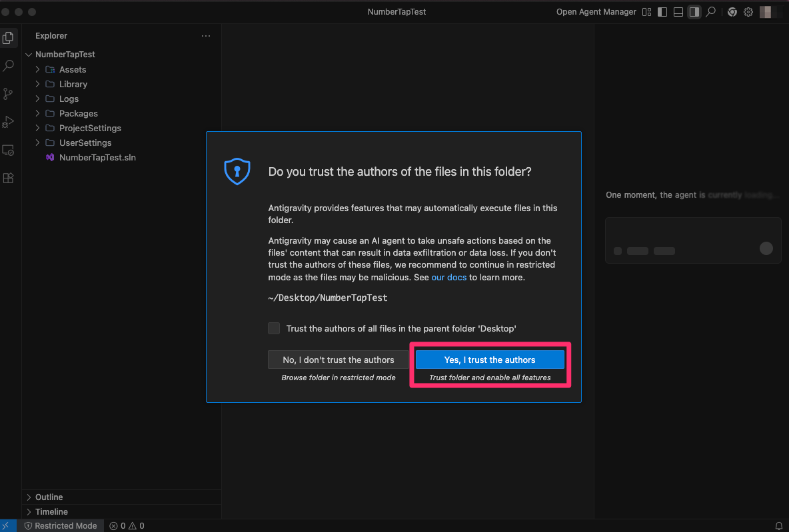
Task: Click the agent chat input box
Action: [693, 240]
